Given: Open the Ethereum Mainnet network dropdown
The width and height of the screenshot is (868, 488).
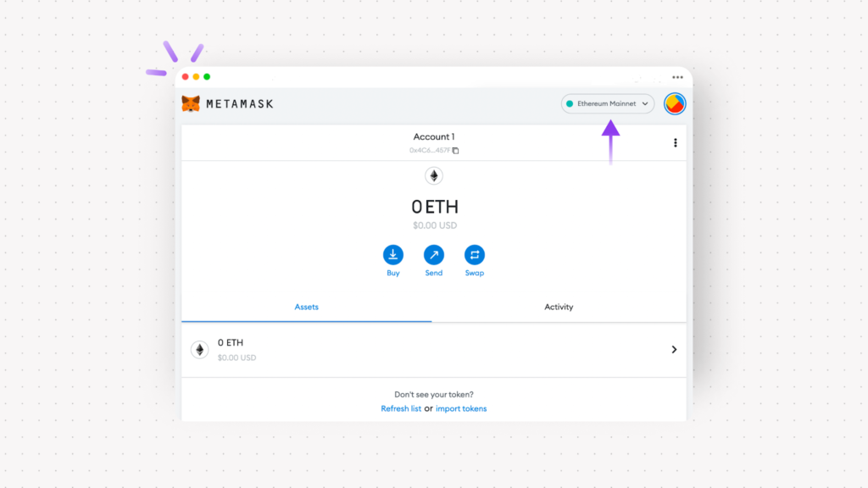Looking at the screenshot, I should [x=607, y=103].
